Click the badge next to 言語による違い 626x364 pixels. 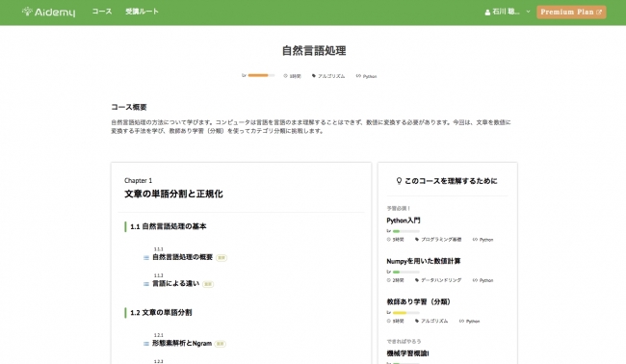coord(208,284)
